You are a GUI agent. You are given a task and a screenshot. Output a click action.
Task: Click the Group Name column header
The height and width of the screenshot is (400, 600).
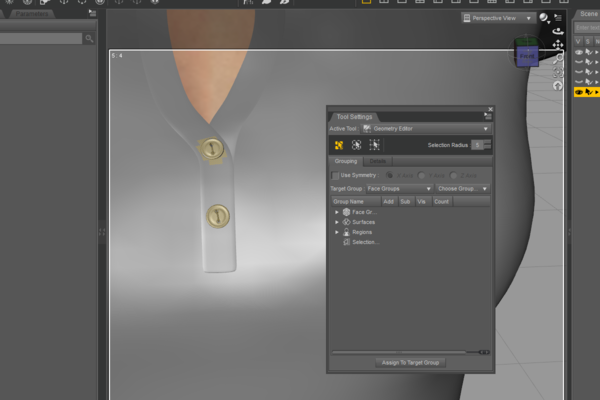(x=356, y=202)
